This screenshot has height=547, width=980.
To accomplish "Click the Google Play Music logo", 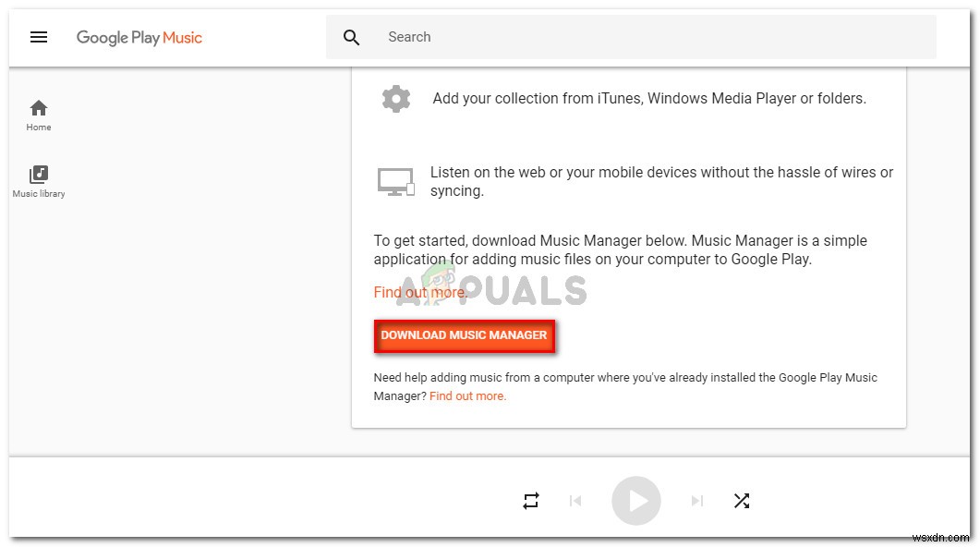I will click(x=139, y=37).
